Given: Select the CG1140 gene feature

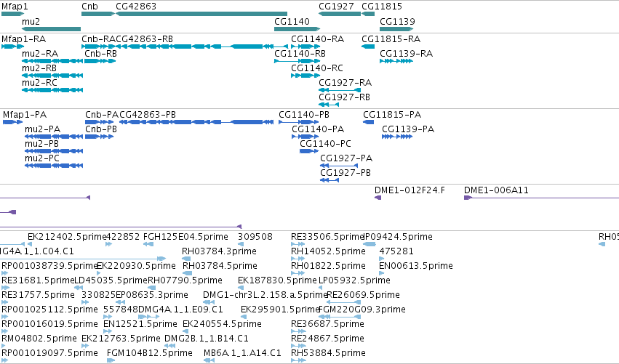Looking at the screenshot, I should click(297, 29).
